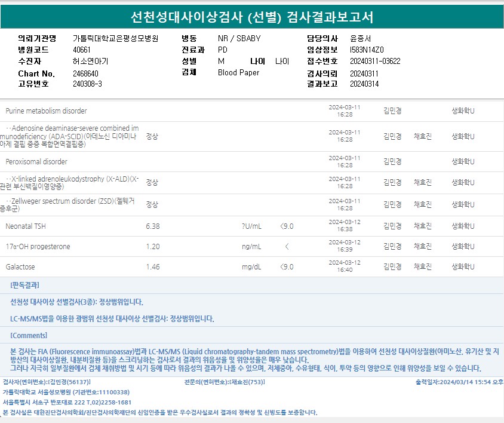This screenshot has height=423, width=504.
Task: Select the <9.0 reference range for Galactose
Action: coord(287,266)
